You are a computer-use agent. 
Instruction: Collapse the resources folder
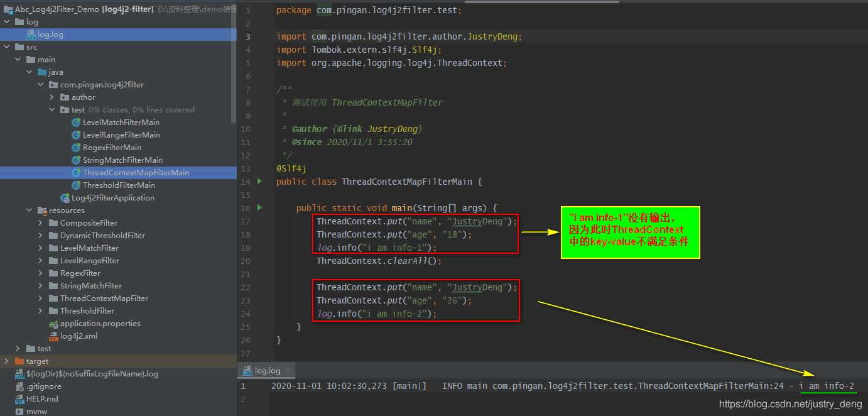click(29, 211)
